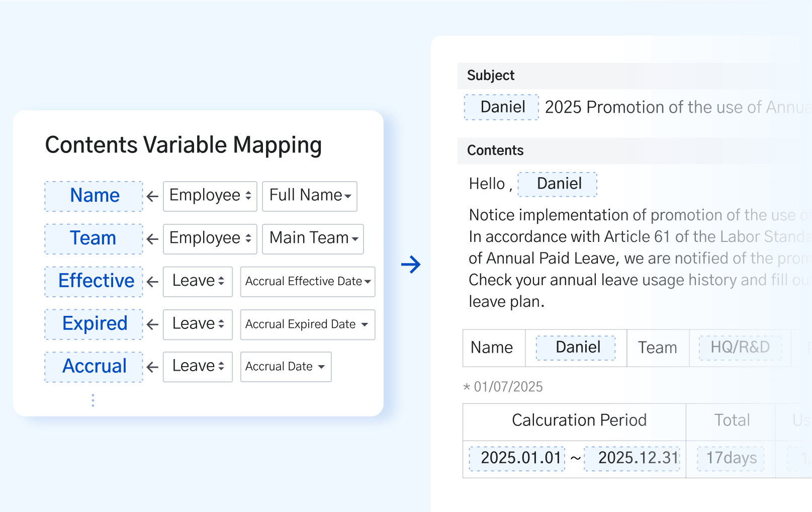Expand the Main Team dropdown
The height and width of the screenshot is (512, 812).
(313, 239)
